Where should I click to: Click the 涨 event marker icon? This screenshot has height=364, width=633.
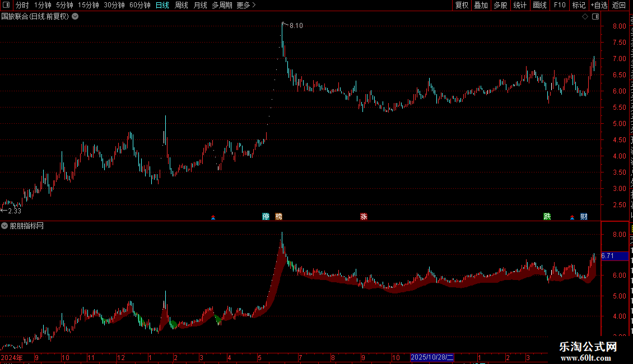coord(364,217)
